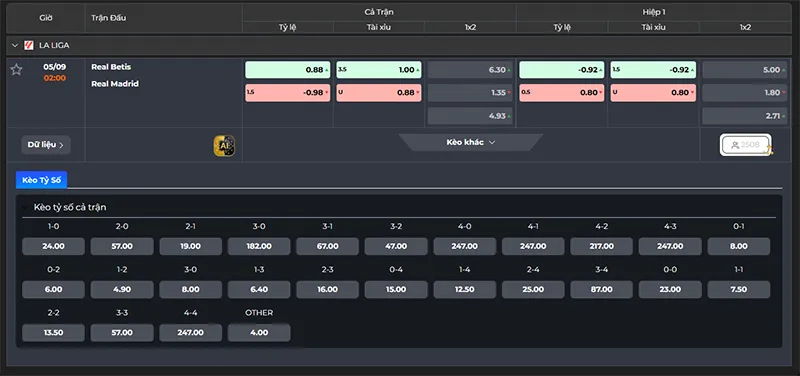Image resolution: width=800 pixels, height=376 pixels.
Task: Pick first-half under odds 0.80
Action: [653, 93]
